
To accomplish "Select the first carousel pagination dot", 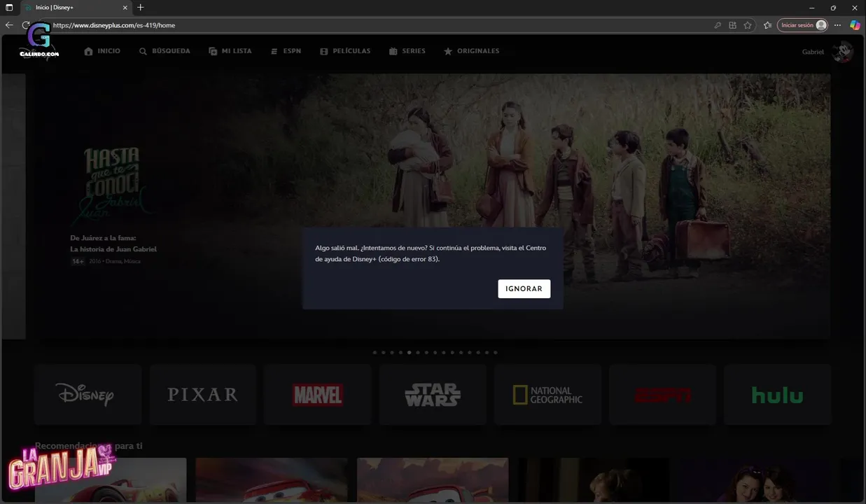I will point(375,353).
